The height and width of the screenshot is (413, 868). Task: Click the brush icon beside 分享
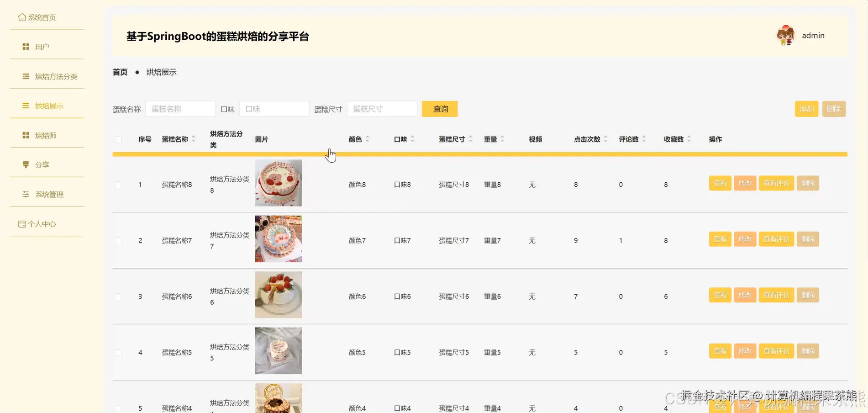(26, 164)
